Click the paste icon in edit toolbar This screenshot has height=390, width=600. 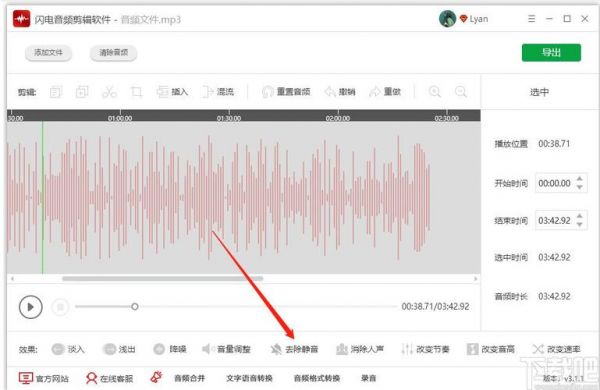(x=82, y=92)
